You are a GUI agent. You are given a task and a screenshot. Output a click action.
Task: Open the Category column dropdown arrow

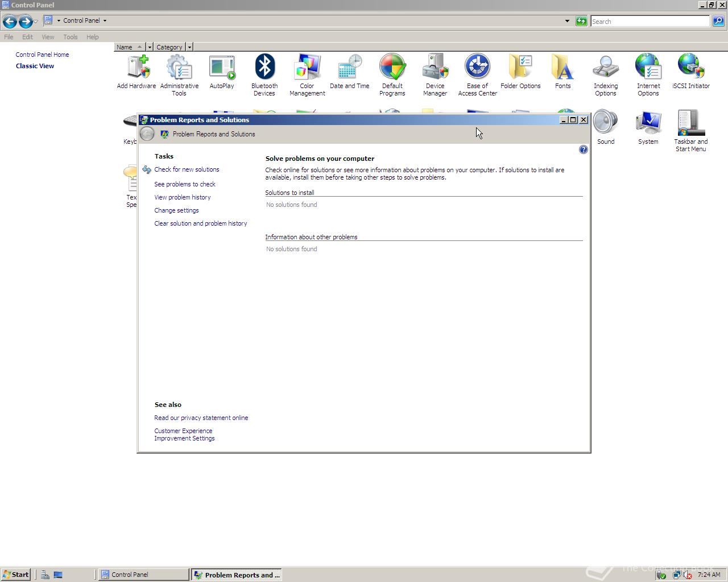coord(189,47)
